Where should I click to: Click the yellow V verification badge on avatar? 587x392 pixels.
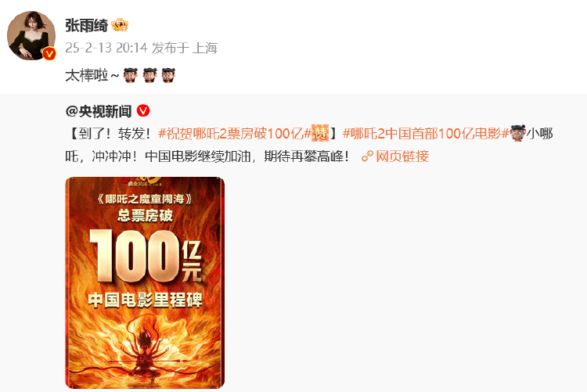(x=49, y=54)
